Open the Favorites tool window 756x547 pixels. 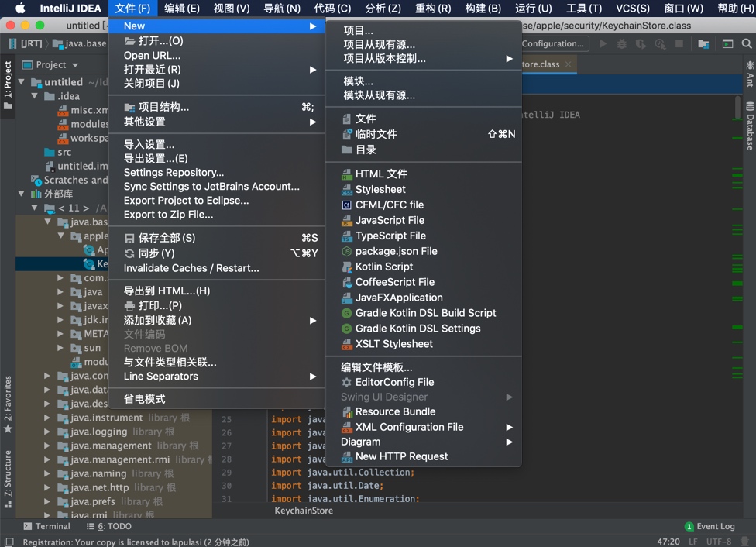coord(6,388)
